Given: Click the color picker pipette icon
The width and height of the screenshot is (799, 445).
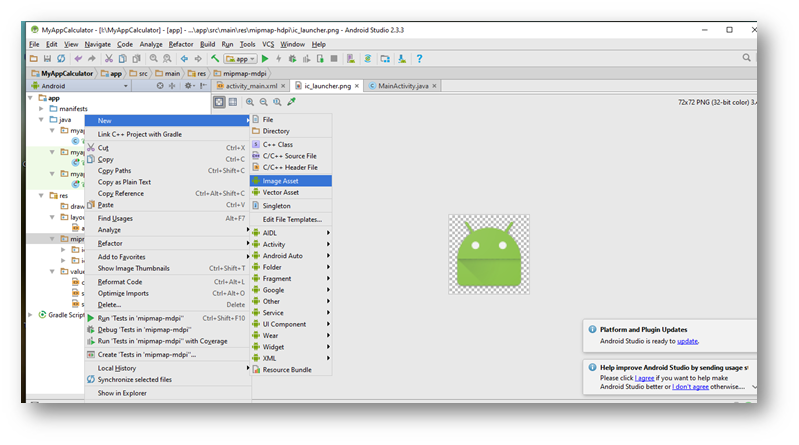Looking at the screenshot, I should [x=291, y=102].
